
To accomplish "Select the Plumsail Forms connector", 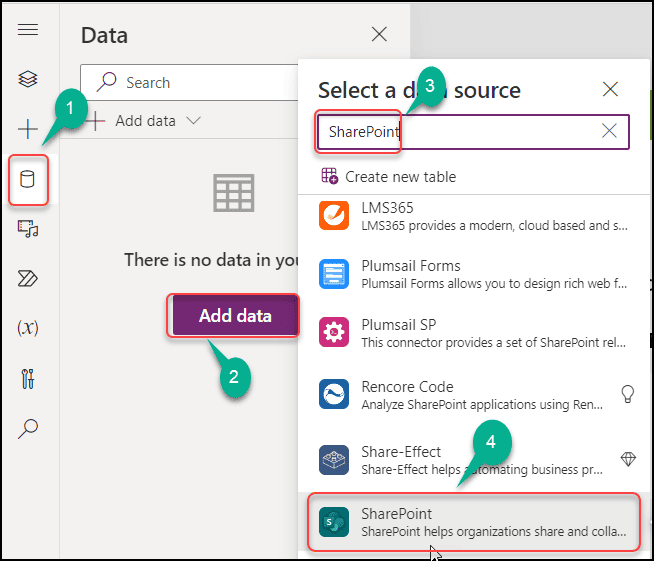I will pyautogui.click(x=473, y=274).
